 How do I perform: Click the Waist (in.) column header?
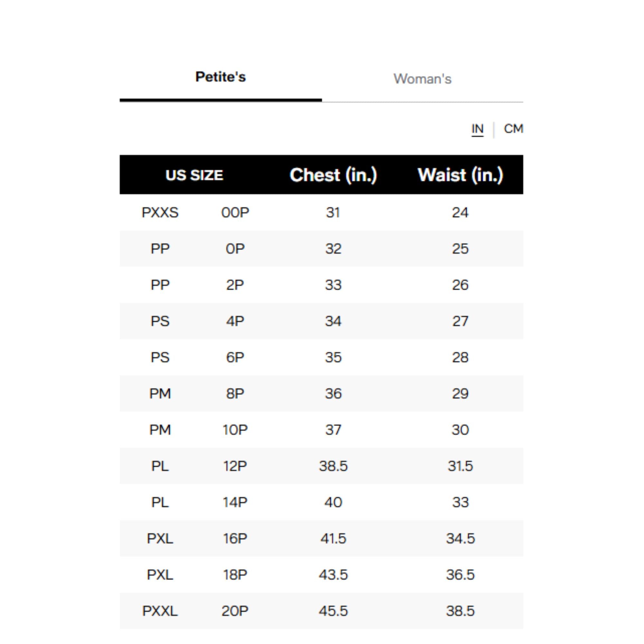(460, 175)
